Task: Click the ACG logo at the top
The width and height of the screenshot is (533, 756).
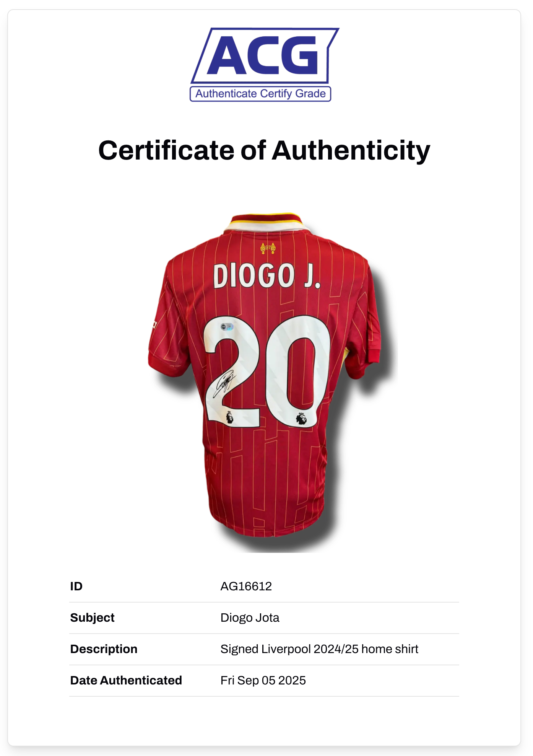Action: 264,55
